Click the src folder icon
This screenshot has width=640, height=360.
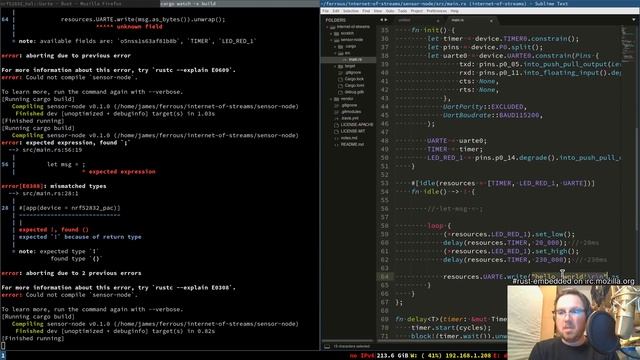[341, 53]
